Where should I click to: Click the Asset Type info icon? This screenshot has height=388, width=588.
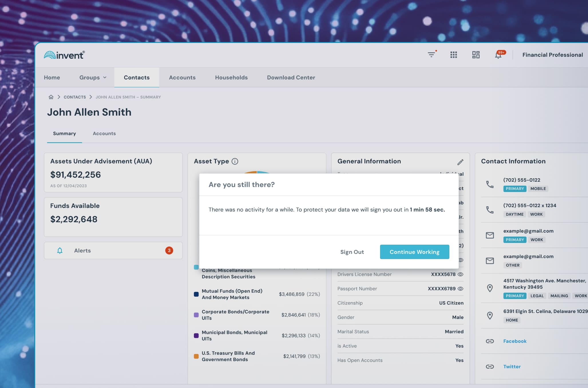(235, 161)
